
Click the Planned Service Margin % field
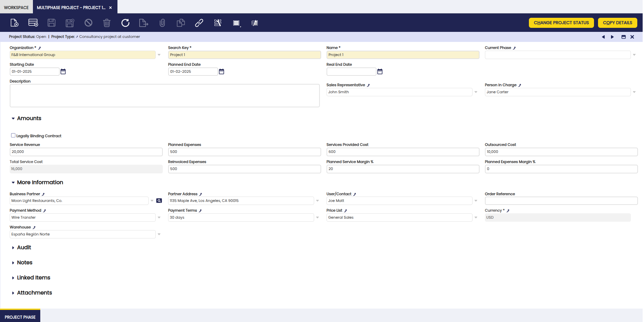click(x=403, y=169)
